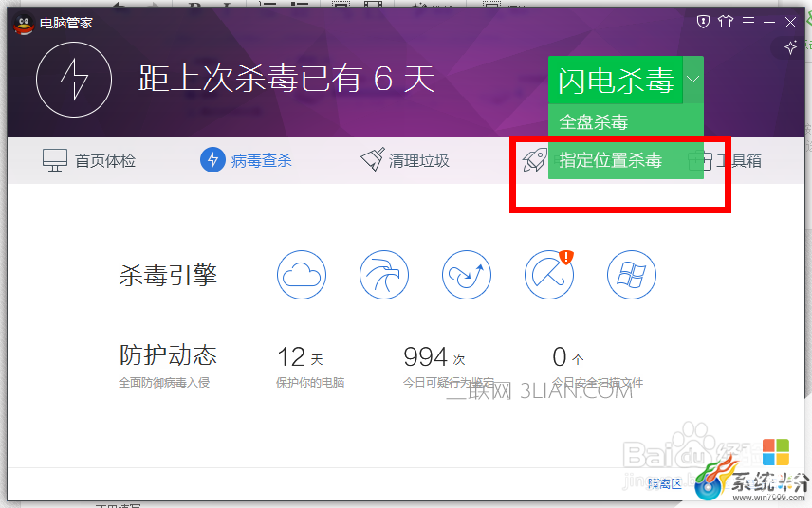This screenshot has width=812, height=508.
Task: Click the 电脑管家 penguin logo
Action: point(24,24)
